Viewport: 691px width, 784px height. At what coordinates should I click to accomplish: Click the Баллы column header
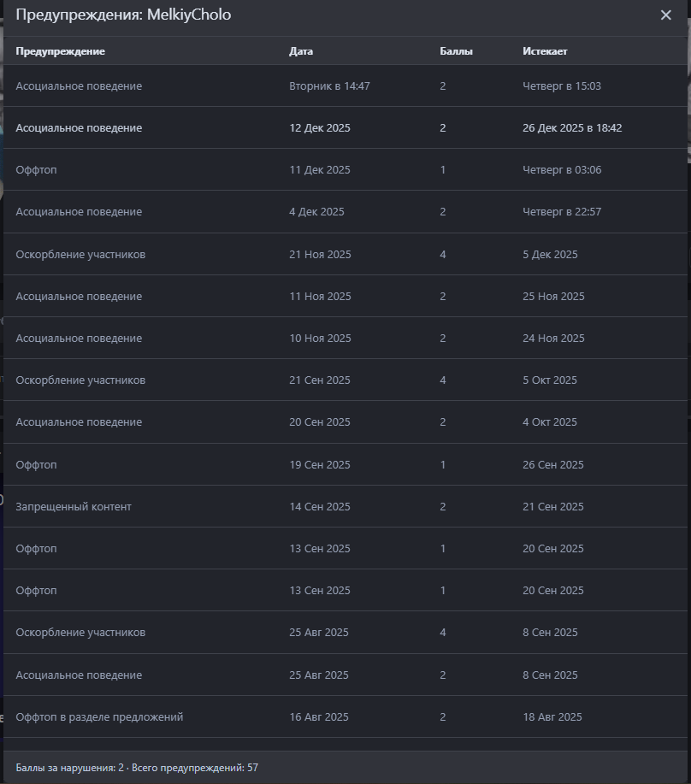pyautogui.click(x=456, y=51)
